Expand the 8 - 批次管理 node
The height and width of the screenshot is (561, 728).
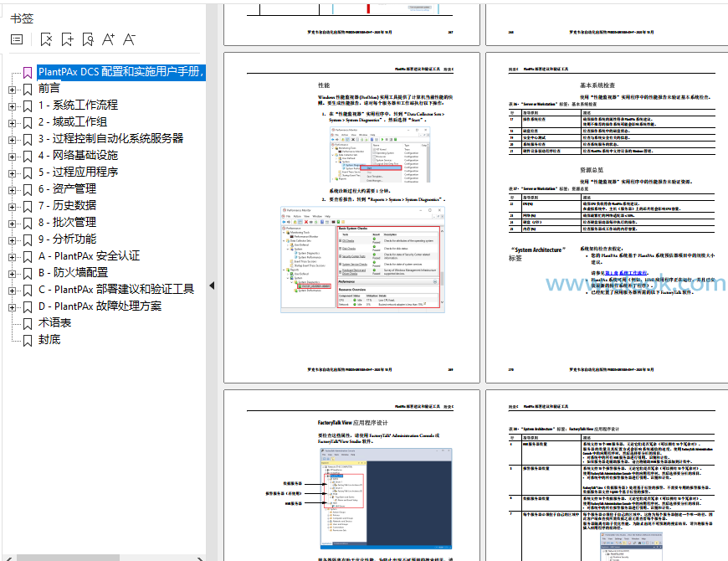point(12,224)
